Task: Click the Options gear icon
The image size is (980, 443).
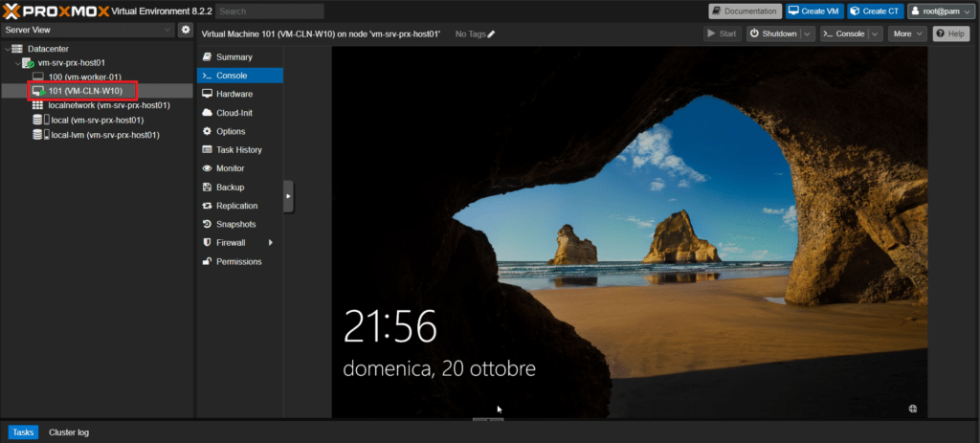Action: (x=207, y=131)
